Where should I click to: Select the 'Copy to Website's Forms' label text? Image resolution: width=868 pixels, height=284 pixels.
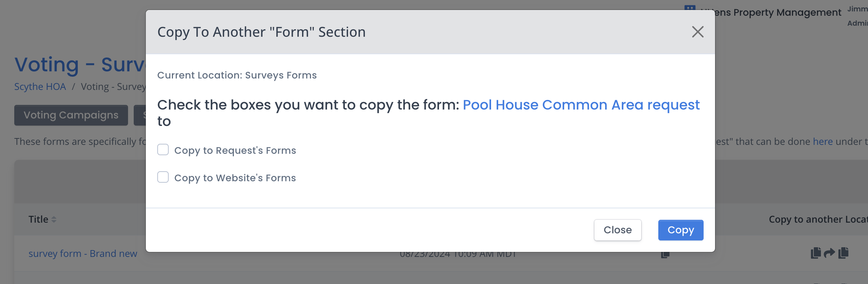pos(235,178)
